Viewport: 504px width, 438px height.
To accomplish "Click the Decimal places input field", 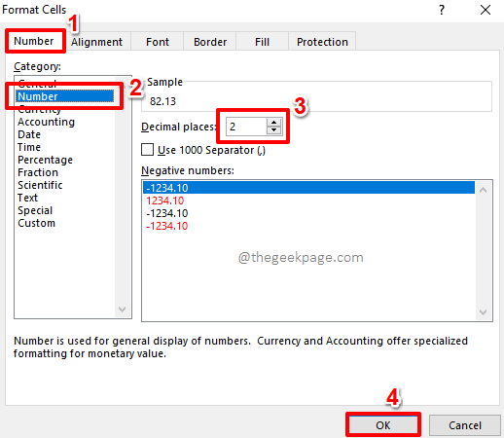I will (246, 127).
